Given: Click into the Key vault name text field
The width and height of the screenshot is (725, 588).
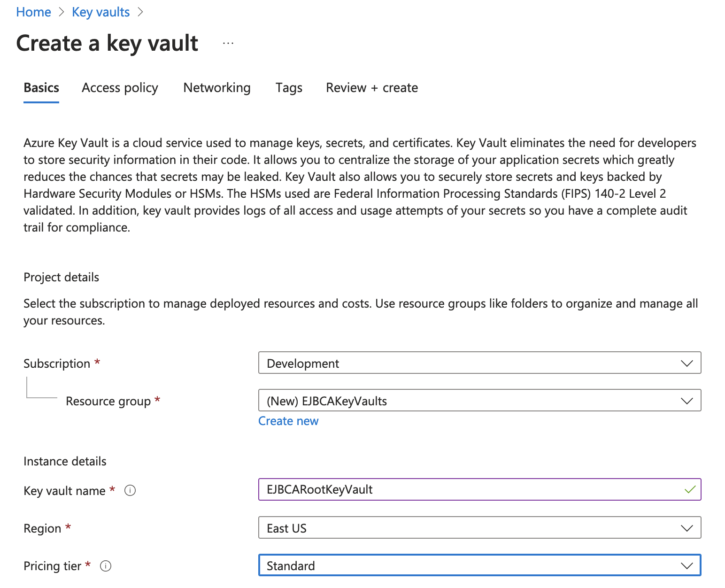Looking at the screenshot, I should pos(470,489).
